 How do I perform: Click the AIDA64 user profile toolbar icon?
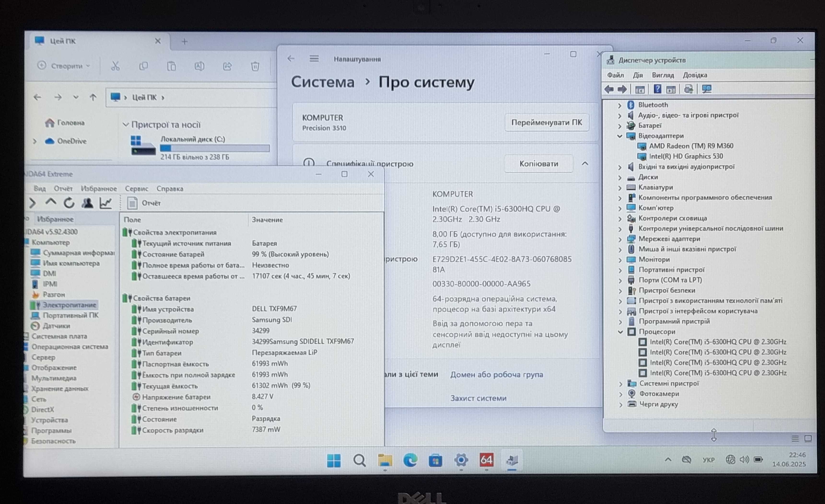pos(87,203)
